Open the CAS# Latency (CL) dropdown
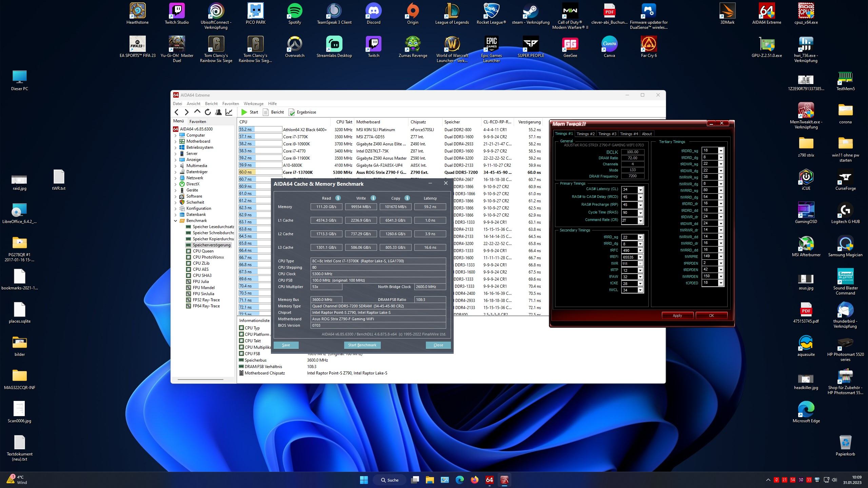Screen dimensions: 868x488 (x=640, y=190)
